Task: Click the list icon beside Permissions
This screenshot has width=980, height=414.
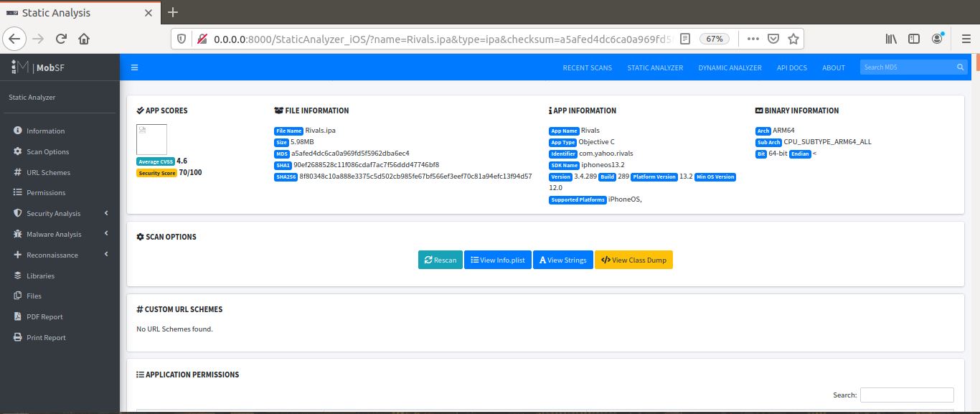Action: [x=18, y=192]
